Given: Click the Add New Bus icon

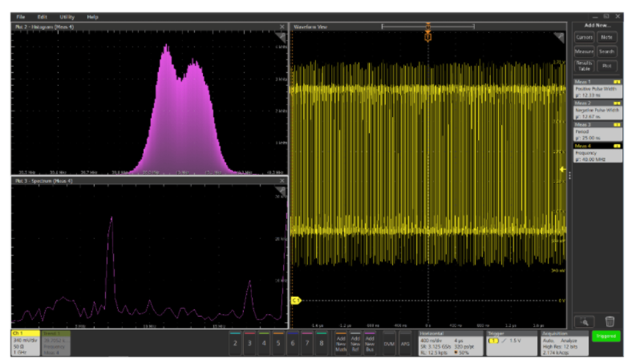Looking at the screenshot, I should click(x=371, y=342).
